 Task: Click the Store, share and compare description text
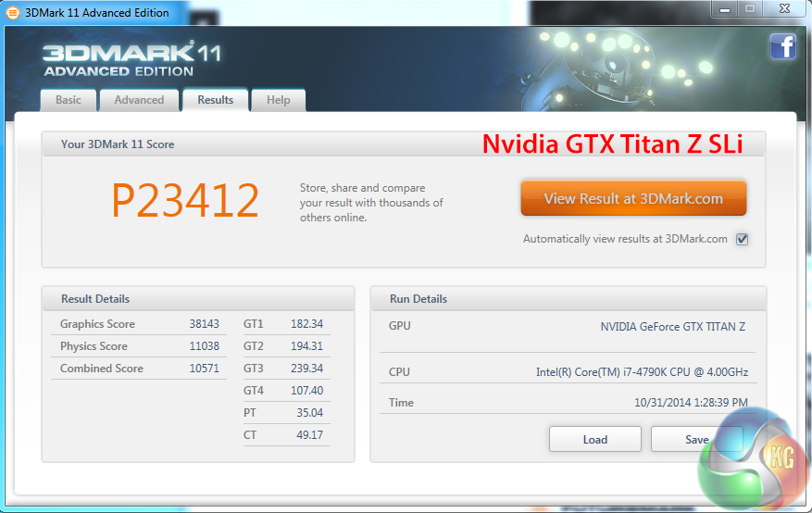pos(371,203)
